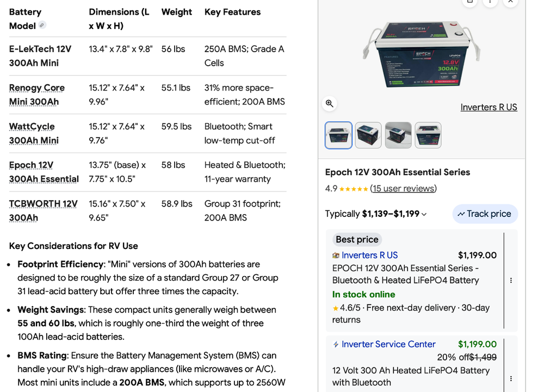Open more options for Inverters R US offer

(x=510, y=281)
